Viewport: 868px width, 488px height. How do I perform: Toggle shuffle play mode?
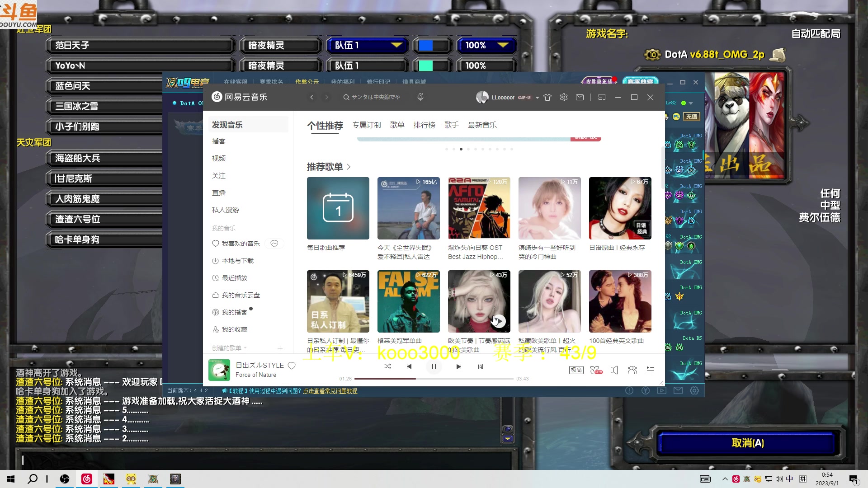(x=387, y=366)
